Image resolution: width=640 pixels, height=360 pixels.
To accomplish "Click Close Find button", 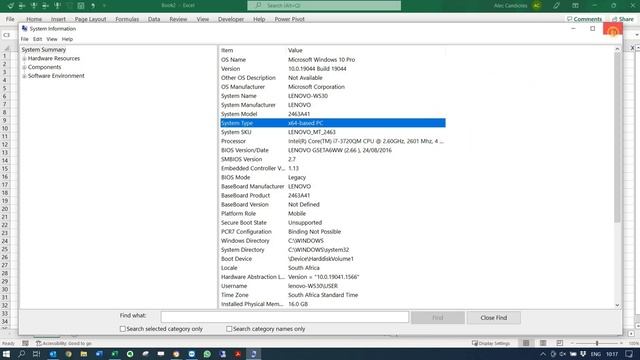I will click(x=493, y=318).
